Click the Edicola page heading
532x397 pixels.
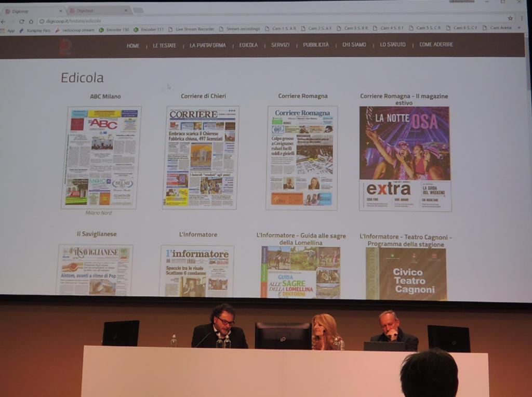coord(82,77)
